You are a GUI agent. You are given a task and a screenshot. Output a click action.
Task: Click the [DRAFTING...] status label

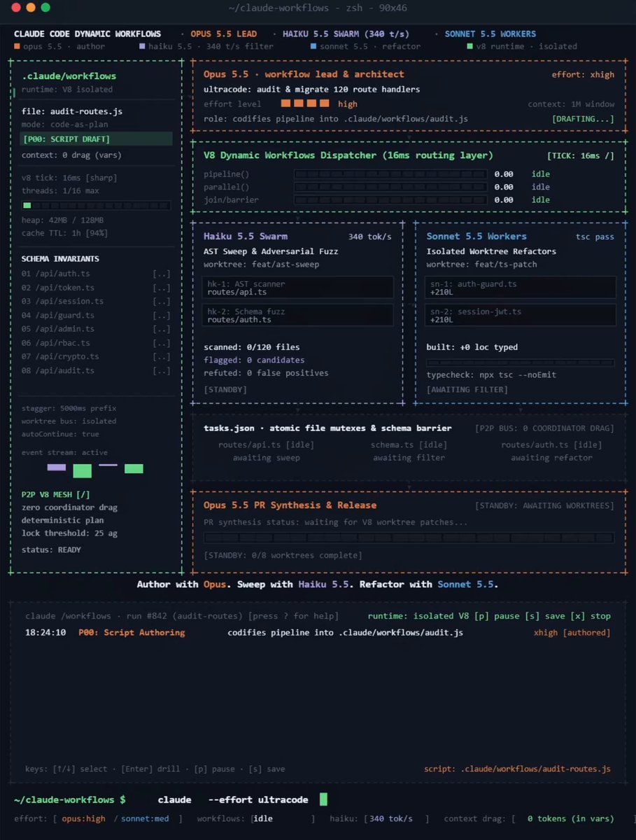pos(583,119)
